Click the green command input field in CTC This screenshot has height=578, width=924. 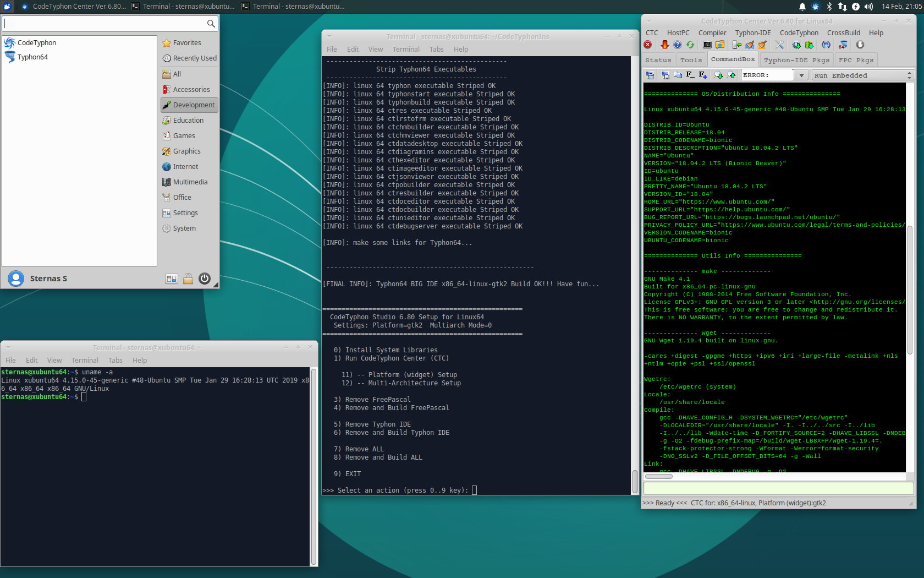coord(779,488)
